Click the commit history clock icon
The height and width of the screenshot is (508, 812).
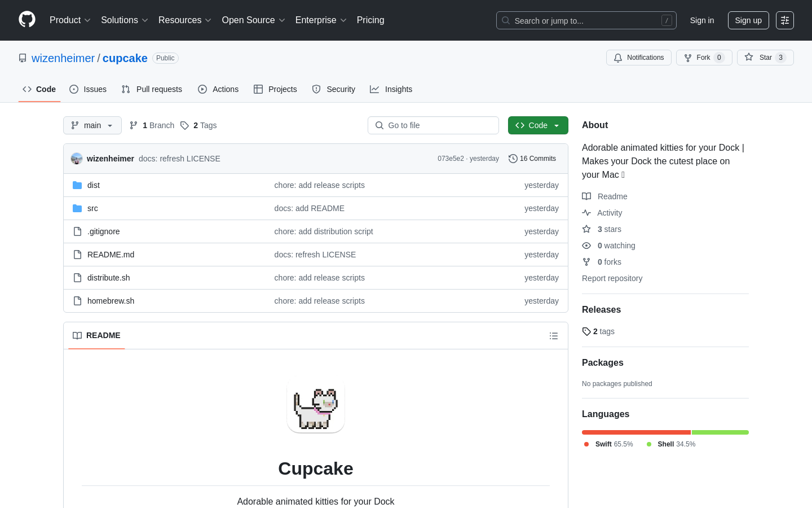pyautogui.click(x=513, y=159)
